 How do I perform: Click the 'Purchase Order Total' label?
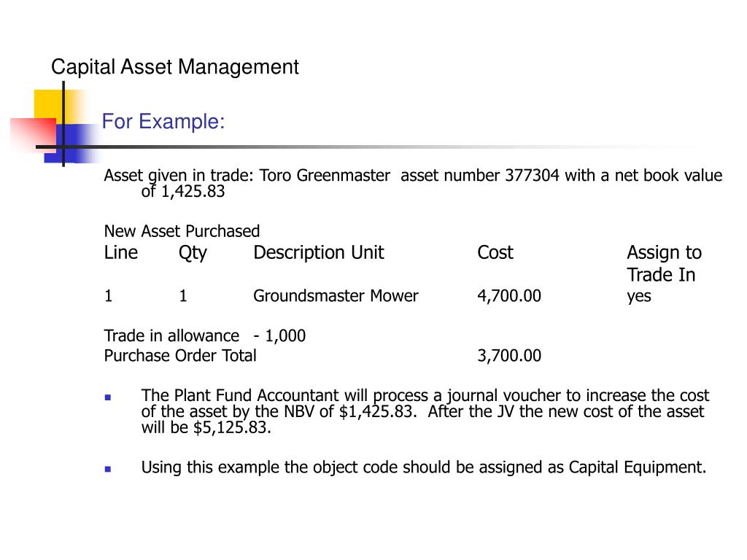180,356
